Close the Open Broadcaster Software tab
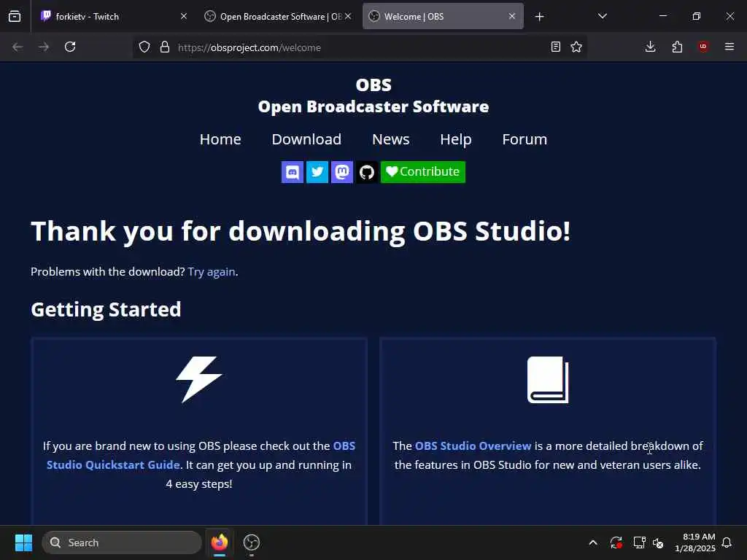Image resolution: width=747 pixels, height=560 pixels. (348, 16)
